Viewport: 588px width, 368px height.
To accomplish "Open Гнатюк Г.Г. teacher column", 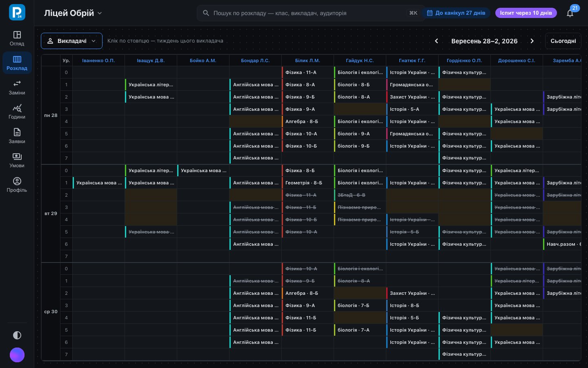I will coord(412,61).
